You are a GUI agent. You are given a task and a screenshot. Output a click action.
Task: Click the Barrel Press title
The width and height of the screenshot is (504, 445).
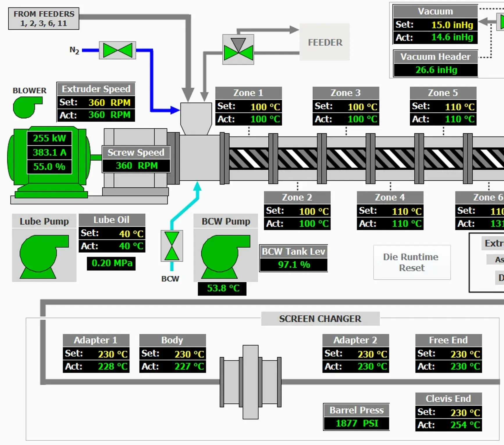(x=357, y=410)
